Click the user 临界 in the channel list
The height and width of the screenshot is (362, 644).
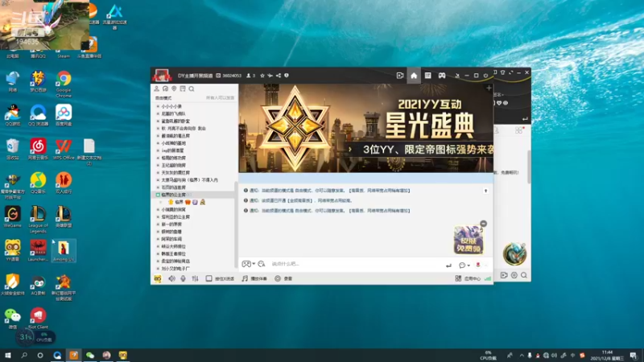point(179,202)
